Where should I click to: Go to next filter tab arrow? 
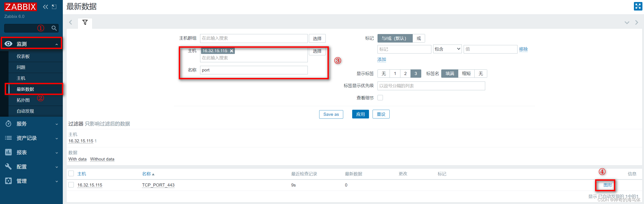point(637,22)
